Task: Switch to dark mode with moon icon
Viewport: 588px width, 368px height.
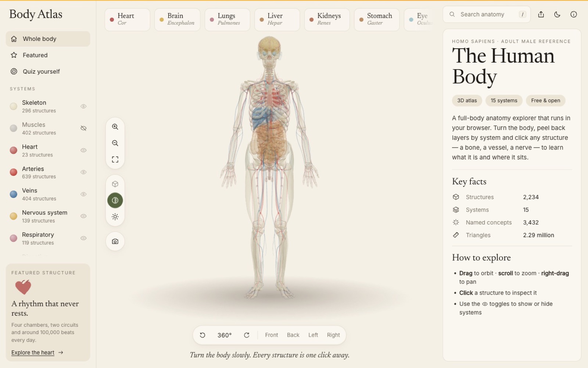Action: pyautogui.click(x=557, y=14)
